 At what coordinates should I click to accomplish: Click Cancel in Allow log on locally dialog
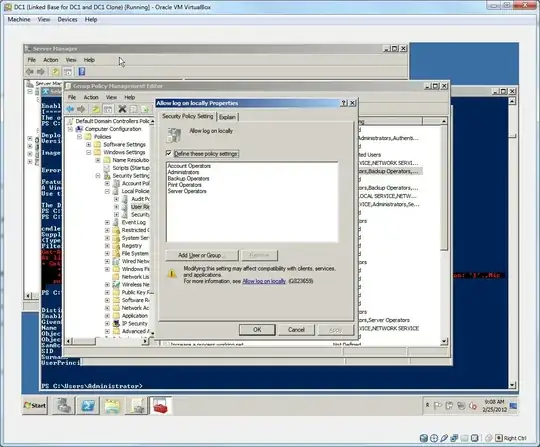coord(296,330)
